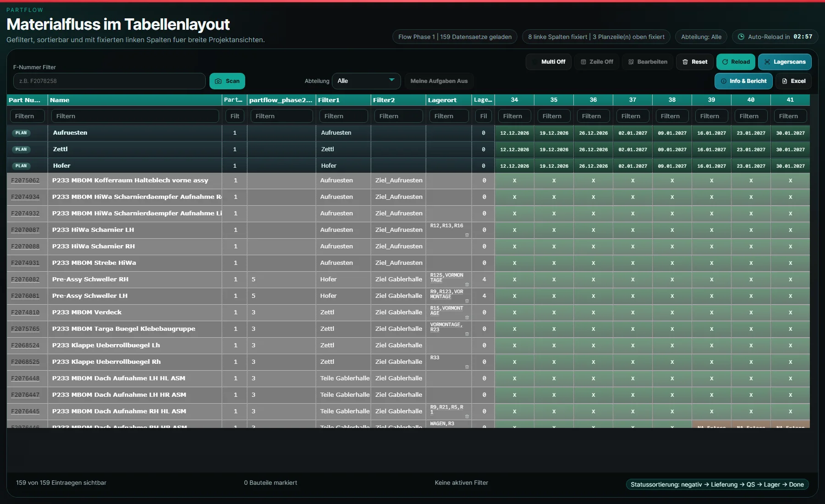The width and height of the screenshot is (825, 504).
Task: Sort by the Name column header
Action: (135, 100)
